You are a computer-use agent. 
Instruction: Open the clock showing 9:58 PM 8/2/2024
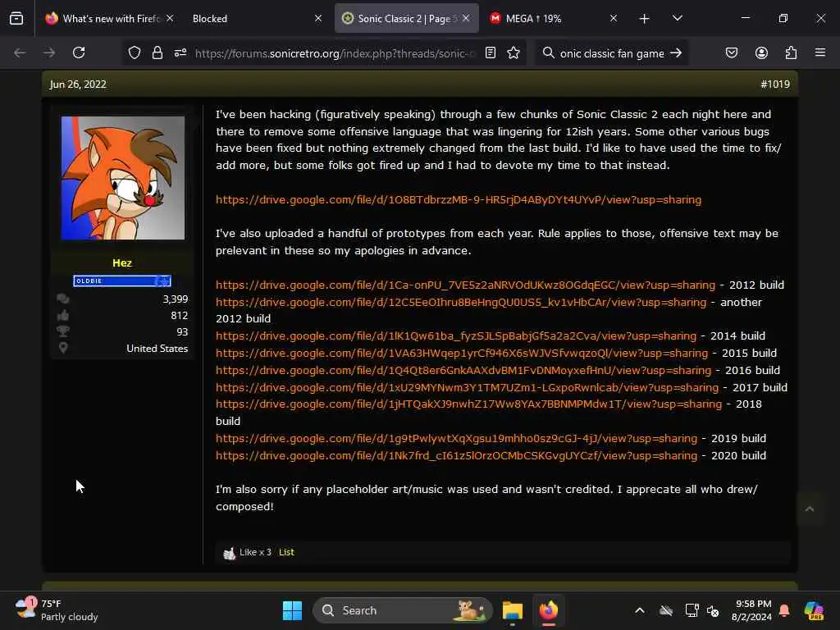coord(751,610)
